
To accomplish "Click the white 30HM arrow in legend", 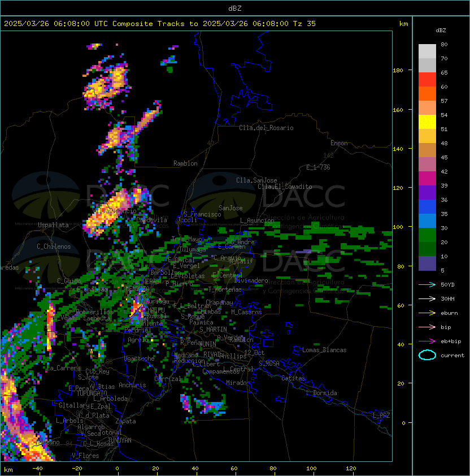I will pyautogui.click(x=427, y=299).
